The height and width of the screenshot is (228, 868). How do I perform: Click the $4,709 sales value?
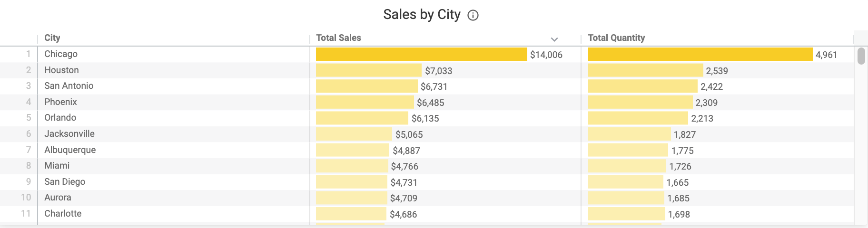(x=404, y=199)
